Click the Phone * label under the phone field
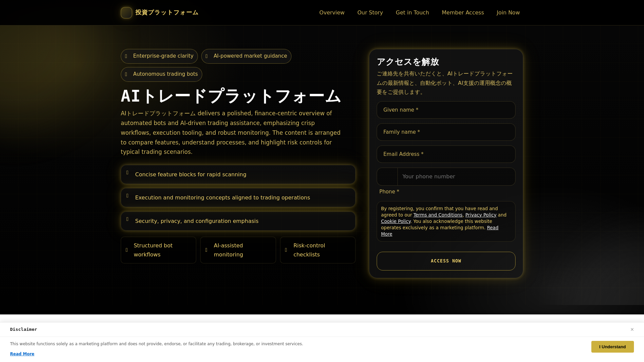Viewport: 644px width, 362px height. 389,192
